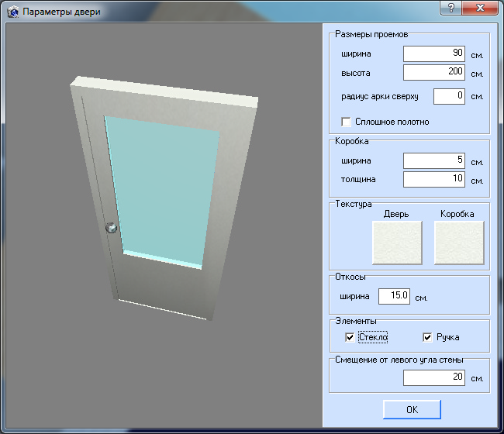The width and height of the screenshot is (504, 434).
Task: Click the Смещение от левого угла field
Action: pyautogui.click(x=434, y=377)
